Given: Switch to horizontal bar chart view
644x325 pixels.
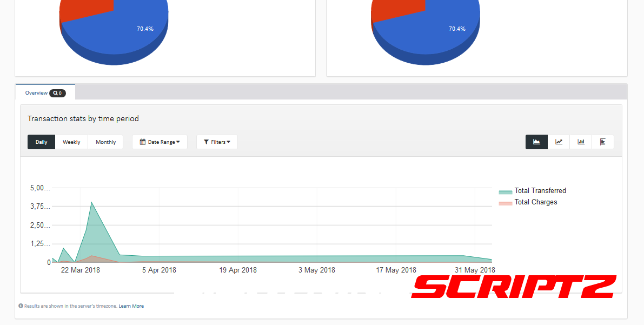Looking at the screenshot, I should coord(603,142).
